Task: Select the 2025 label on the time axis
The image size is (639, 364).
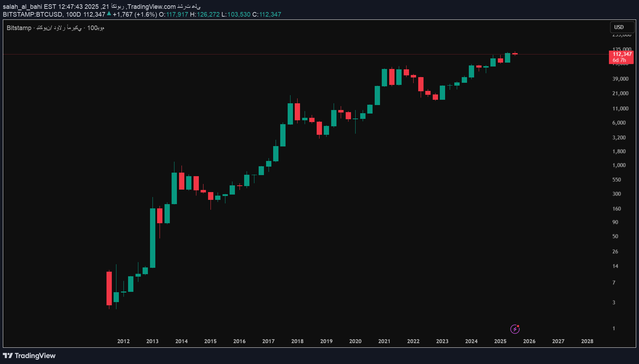Action: pos(500,341)
